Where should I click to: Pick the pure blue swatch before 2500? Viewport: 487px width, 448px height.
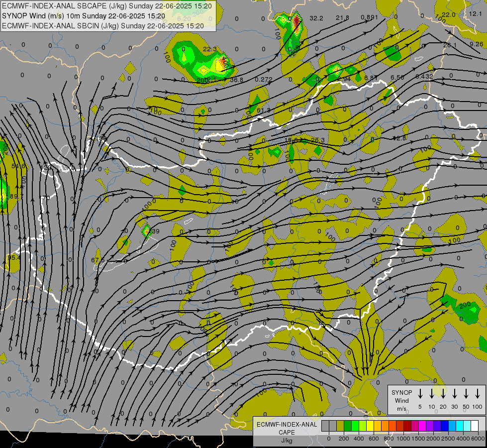click(x=445, y=426)
